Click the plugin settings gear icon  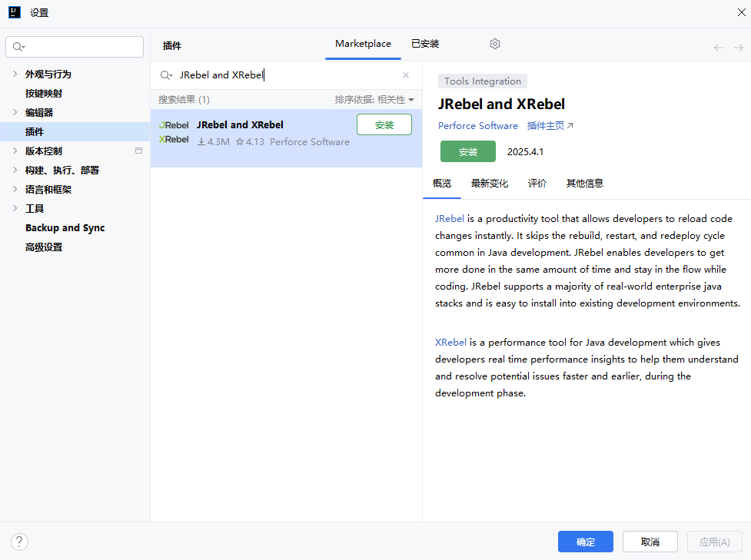coord(495,45)
